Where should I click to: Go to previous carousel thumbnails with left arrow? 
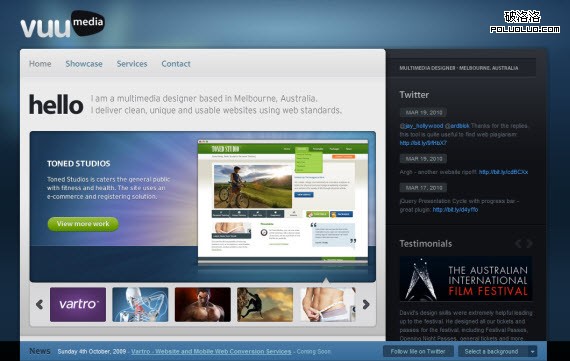pos(39,304)
